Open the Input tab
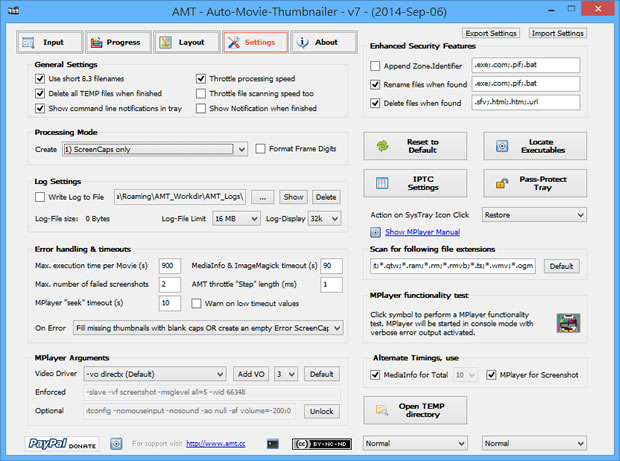620x461 pixels. coord(50,42)
